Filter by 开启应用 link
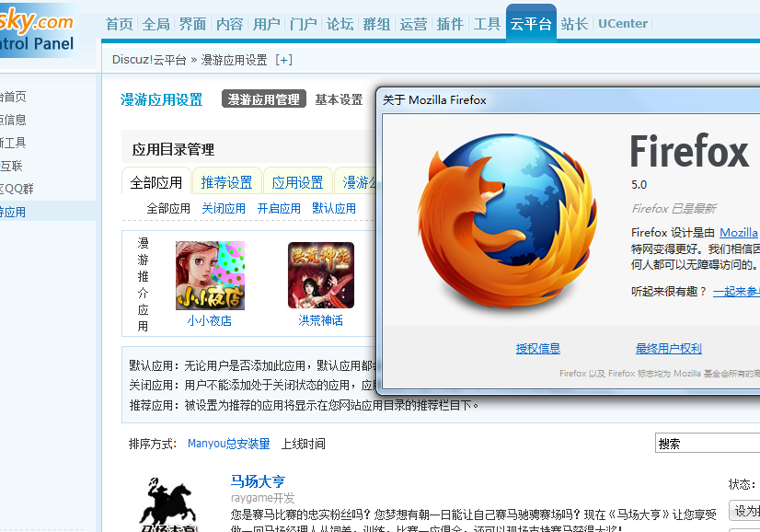 click(x=279, y=209)
